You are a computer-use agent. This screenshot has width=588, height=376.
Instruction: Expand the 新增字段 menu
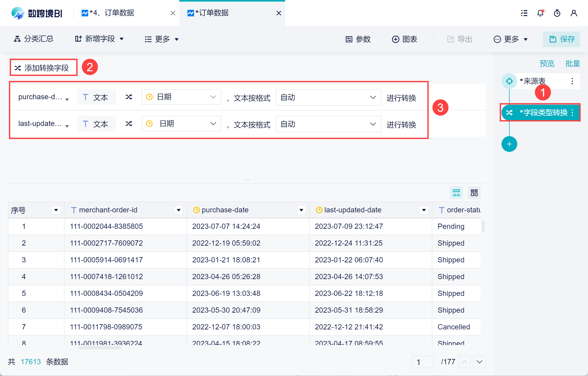100,39
